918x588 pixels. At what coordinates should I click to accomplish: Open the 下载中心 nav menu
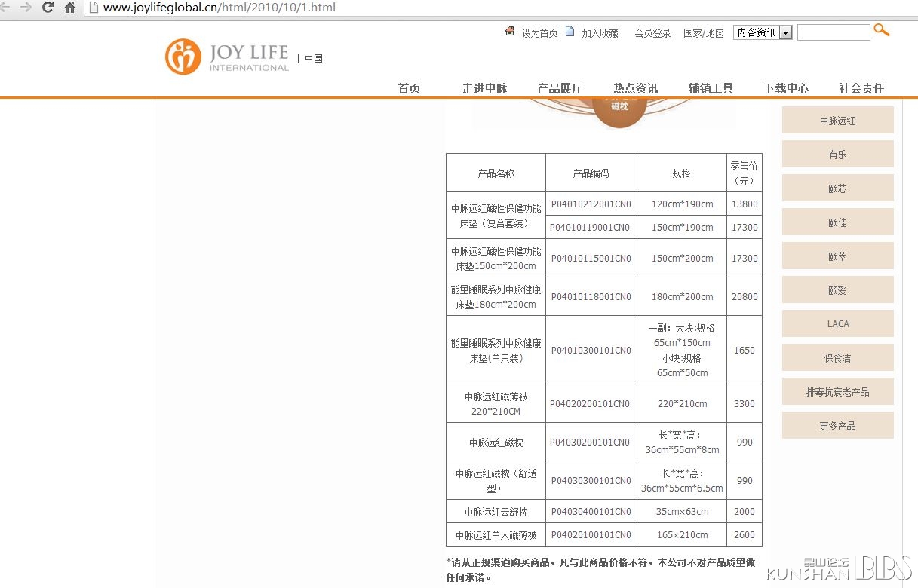(x=787, y=88)
